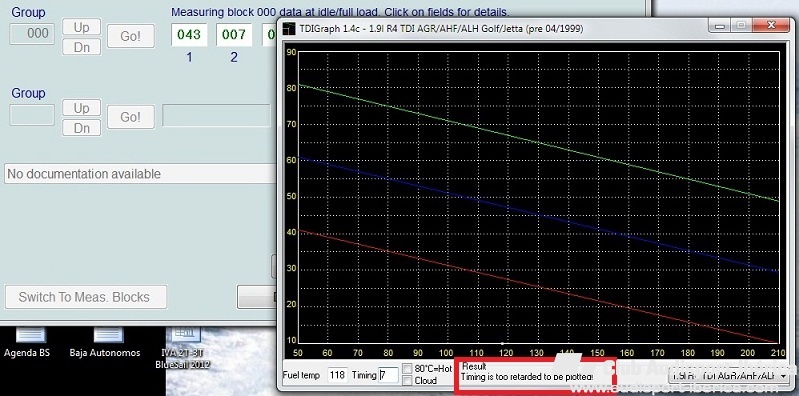
Task: Click the first group Up button
Action: [x=82, y=27]
